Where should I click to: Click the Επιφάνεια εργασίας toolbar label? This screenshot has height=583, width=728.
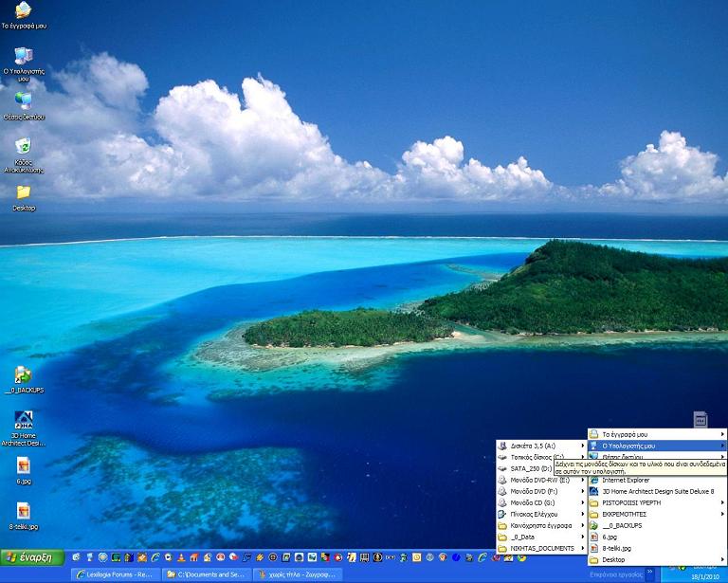point(616,574)
